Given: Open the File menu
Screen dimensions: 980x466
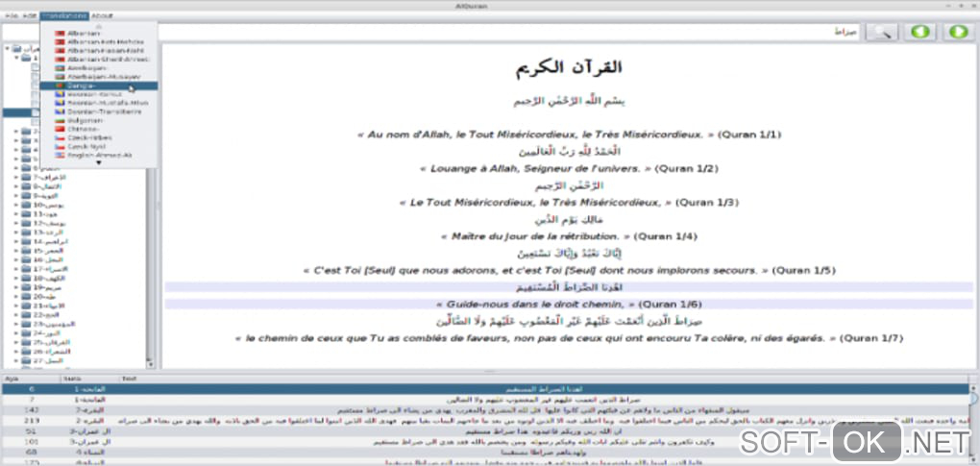Looking at the screenshot, I should coord(12,15).
